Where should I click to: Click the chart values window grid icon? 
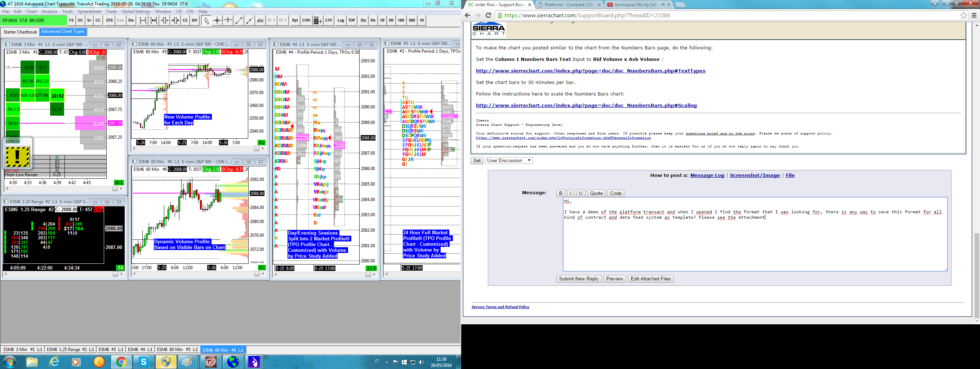tap(317, 21)
